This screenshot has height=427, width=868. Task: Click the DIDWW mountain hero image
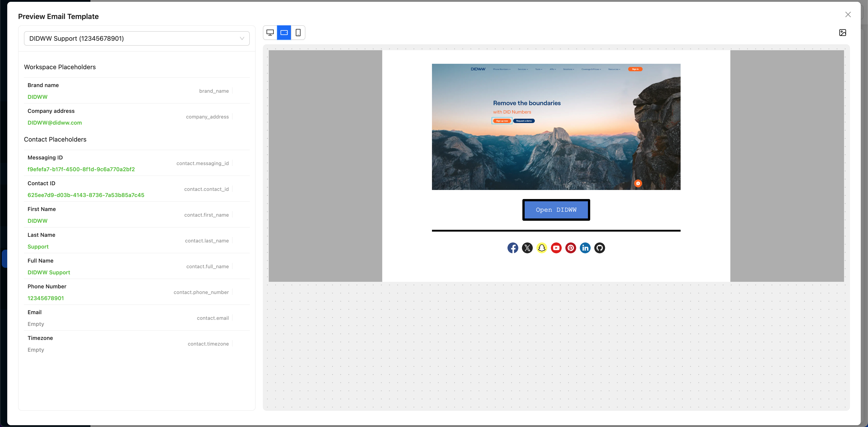556,127
